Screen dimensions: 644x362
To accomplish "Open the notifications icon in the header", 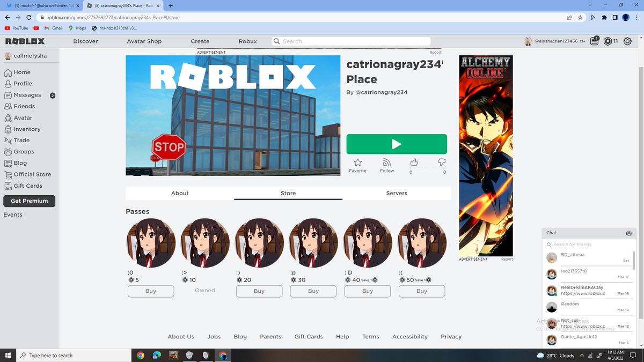I will point(595,41).
